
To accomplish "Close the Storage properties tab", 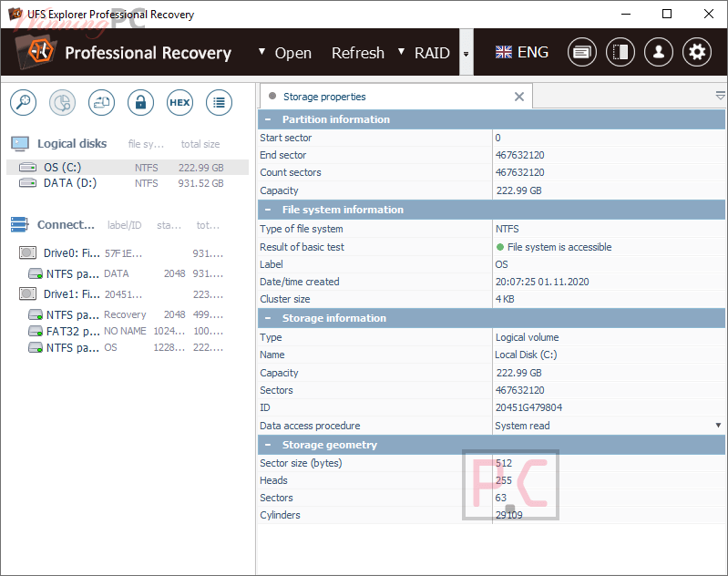I will (519, 97).
